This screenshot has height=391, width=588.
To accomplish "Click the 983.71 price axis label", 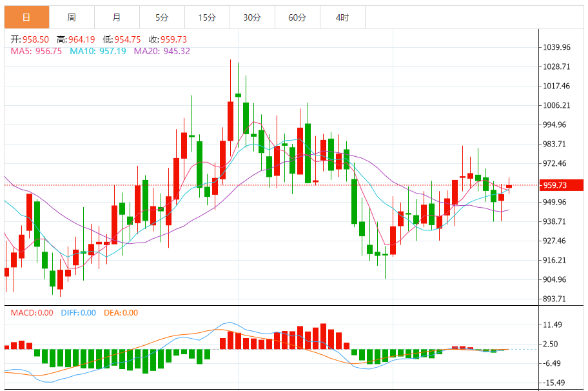I will point(554,144).
